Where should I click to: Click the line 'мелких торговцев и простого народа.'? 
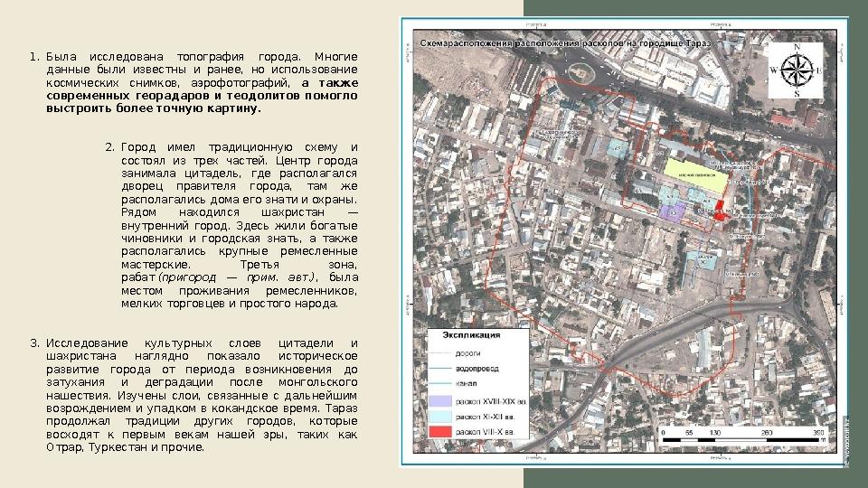pyautogui.click(x=229, y=304)
